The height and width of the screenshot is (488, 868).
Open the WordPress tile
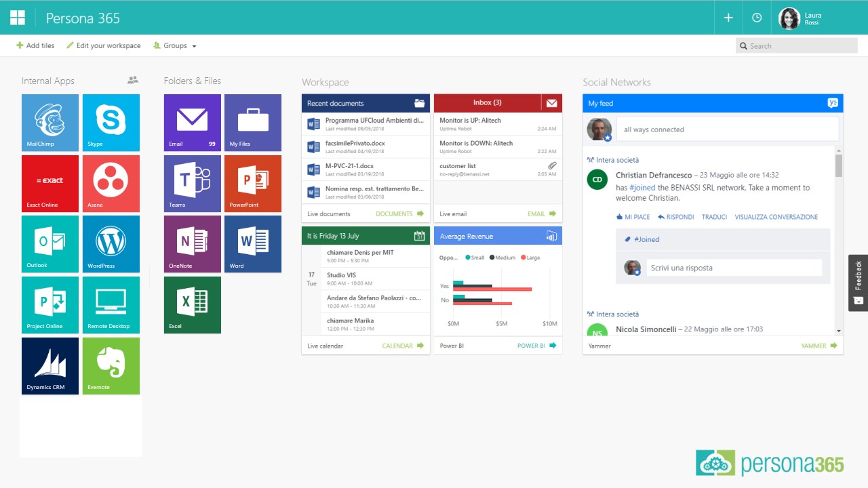tap(111, 244)
